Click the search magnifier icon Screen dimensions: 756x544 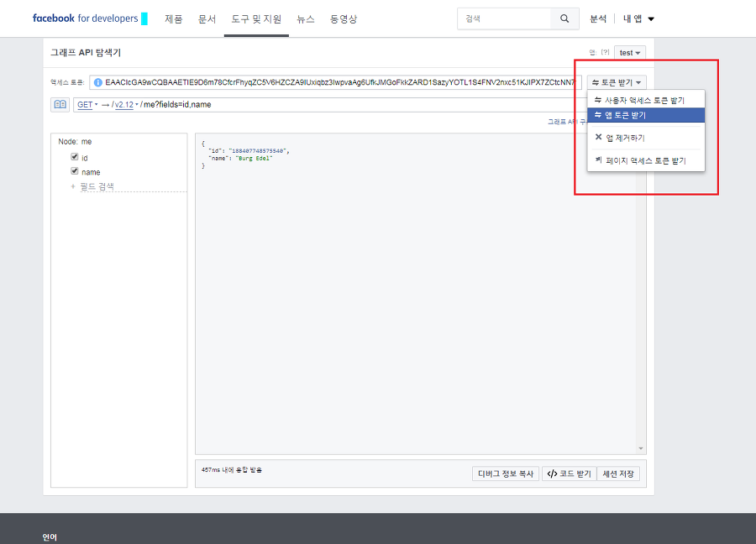point(564,18)
